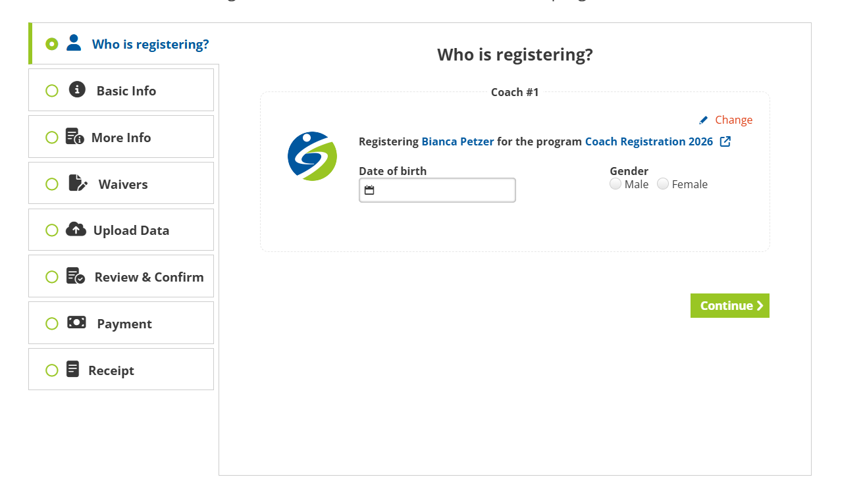The height and width of the screenshot is (504, 863).
Task: Select the Male gender option
Action: coord(615,184)
